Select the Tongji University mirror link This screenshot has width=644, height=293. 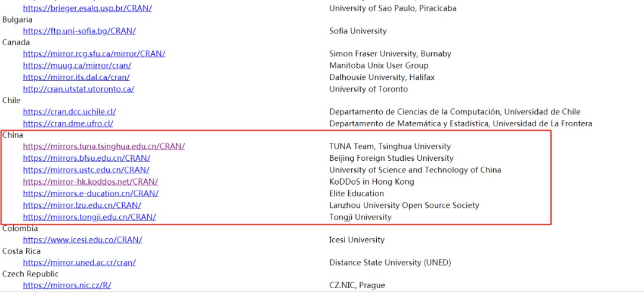(89, 217)
